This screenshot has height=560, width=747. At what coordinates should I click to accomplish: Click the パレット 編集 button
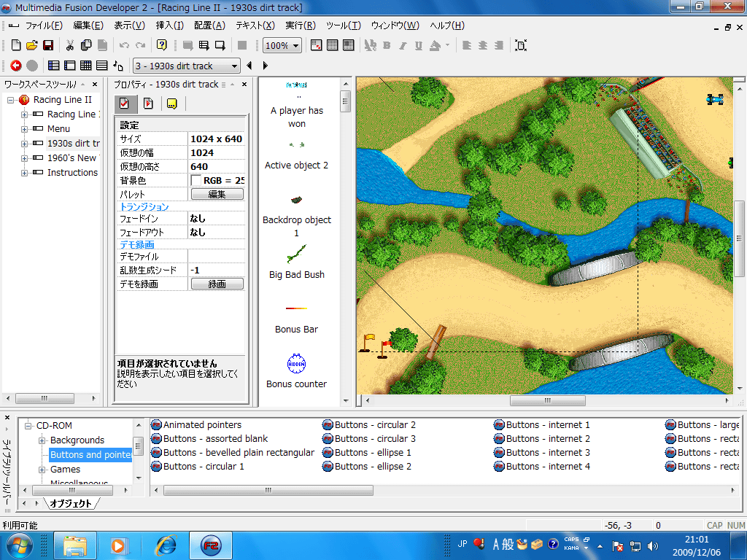pos(217,194)
